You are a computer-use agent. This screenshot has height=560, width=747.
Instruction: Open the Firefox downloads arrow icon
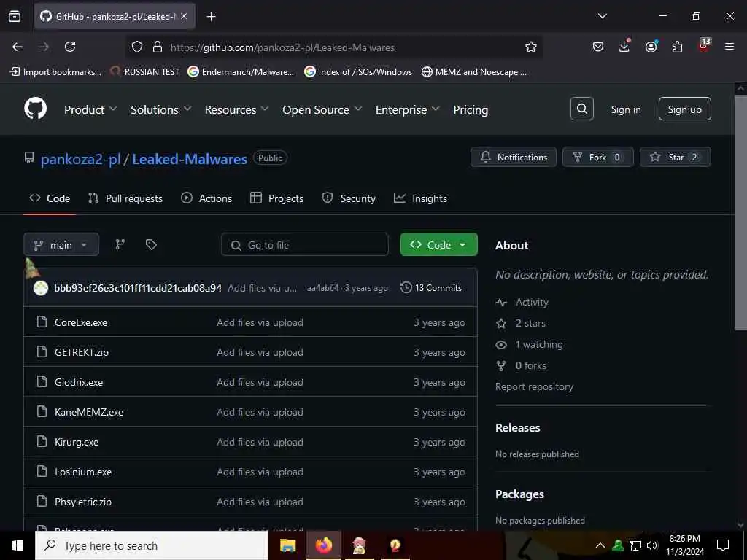(x=624, y=46)
